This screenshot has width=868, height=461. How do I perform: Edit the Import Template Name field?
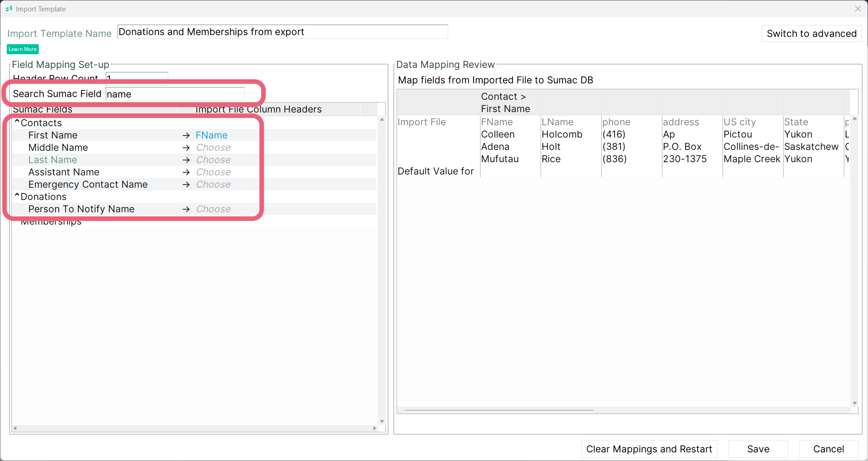[x=283, y=32]
